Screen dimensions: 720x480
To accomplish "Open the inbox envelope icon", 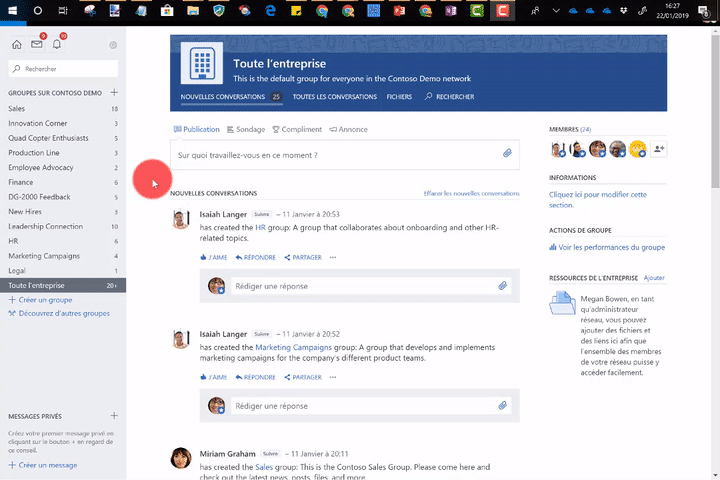I will click(37, 44).
